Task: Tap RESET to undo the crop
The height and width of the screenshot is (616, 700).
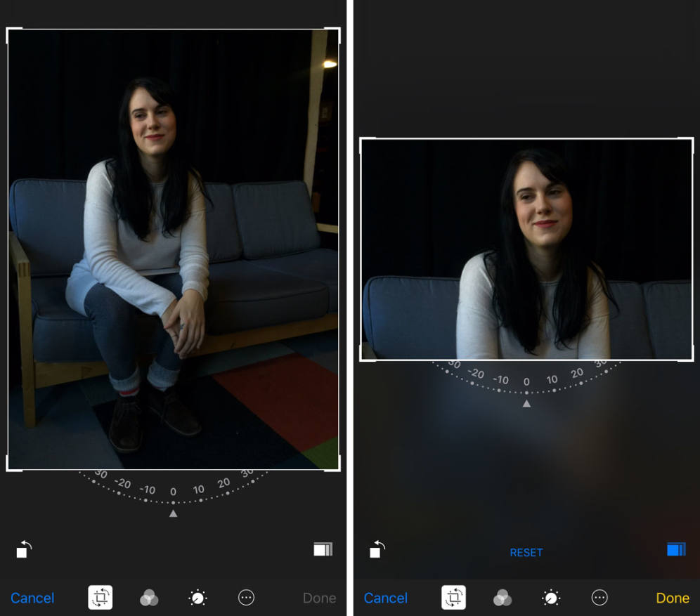Action: (526, 552)
